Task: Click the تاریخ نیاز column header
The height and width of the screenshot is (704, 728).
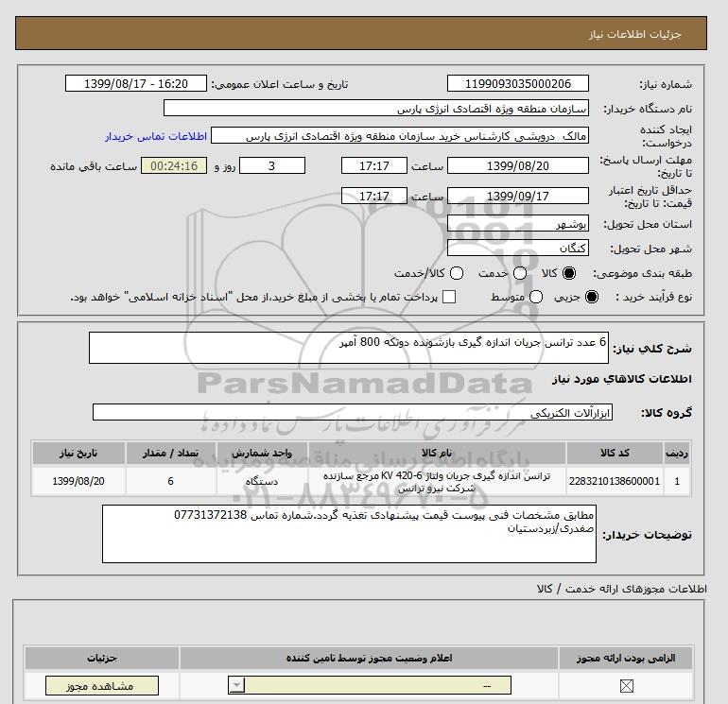Action: point(78,453)
